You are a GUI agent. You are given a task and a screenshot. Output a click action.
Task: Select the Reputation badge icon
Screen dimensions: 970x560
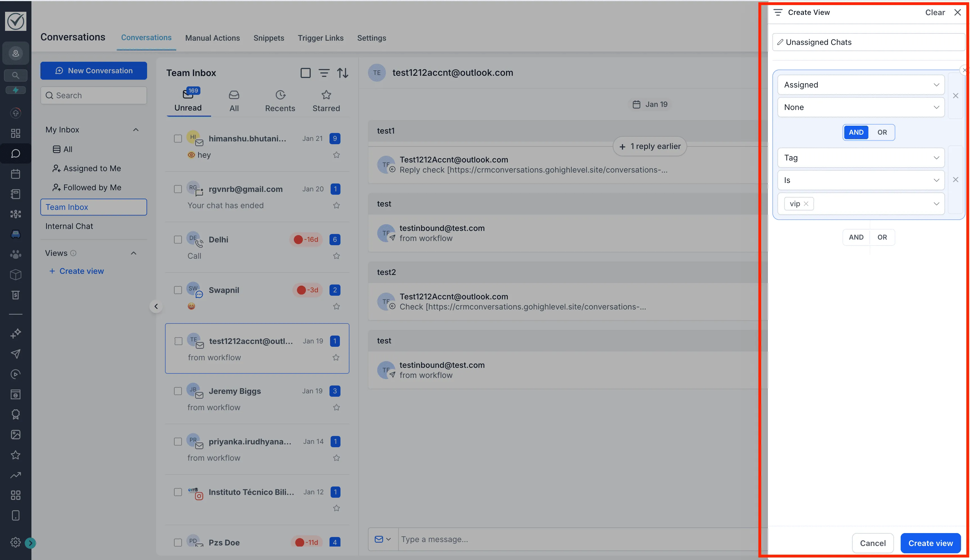click(x=15, y=414)
